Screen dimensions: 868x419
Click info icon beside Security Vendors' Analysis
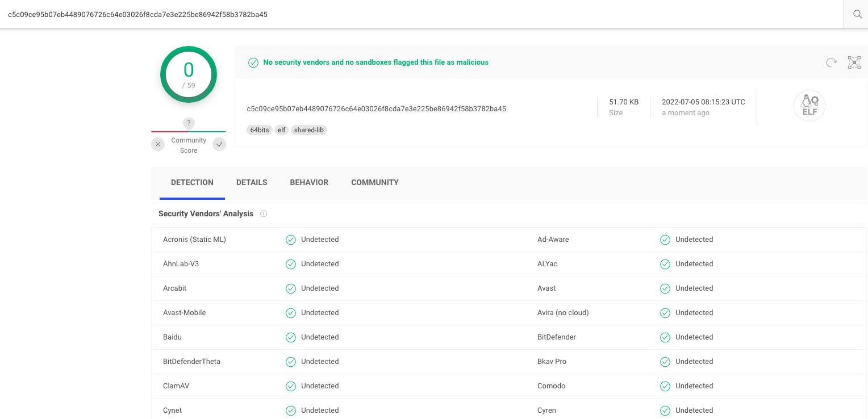tap(264, 214)
